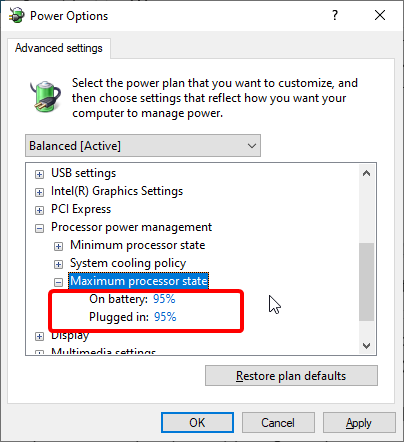Expand System cooling policy
Screen dimensions: 404x442
click(x=58, y=264)
